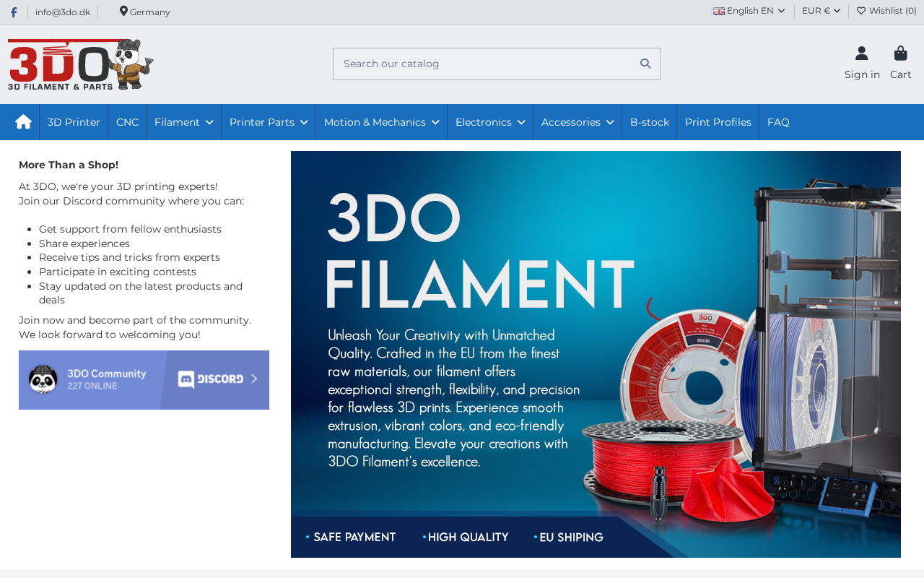Click the 'More Than a Shop!' heading

coord(69,165)
